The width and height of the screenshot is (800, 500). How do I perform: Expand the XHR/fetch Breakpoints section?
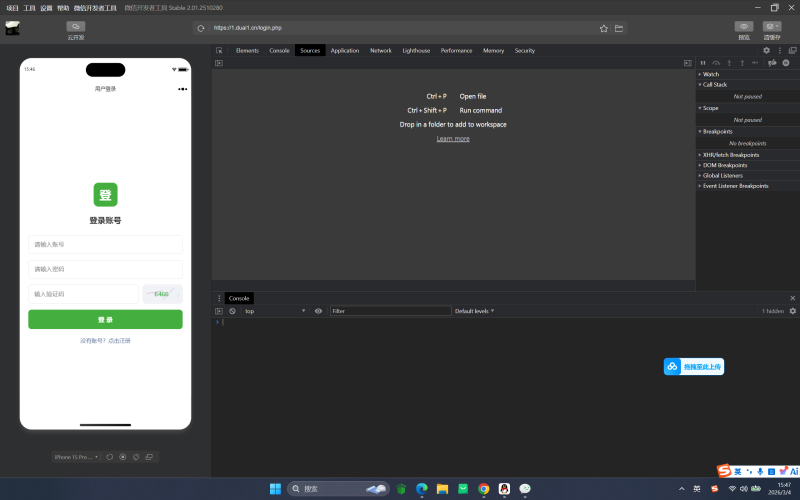[730, 155]
